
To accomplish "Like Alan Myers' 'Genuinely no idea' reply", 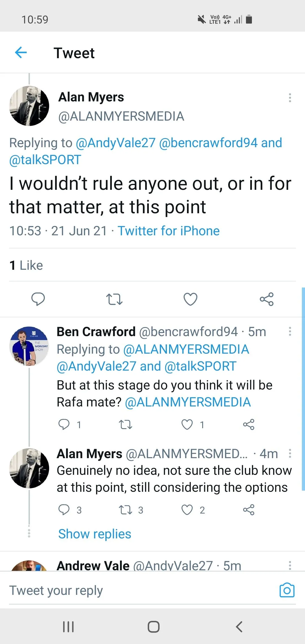I will click(x=187, y=510).
